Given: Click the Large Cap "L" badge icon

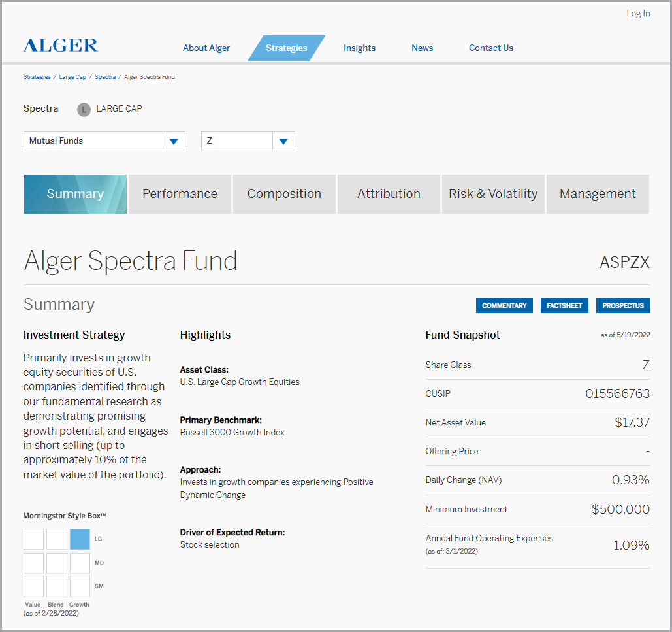Looking at the screenshot, I should pos(84,109).
